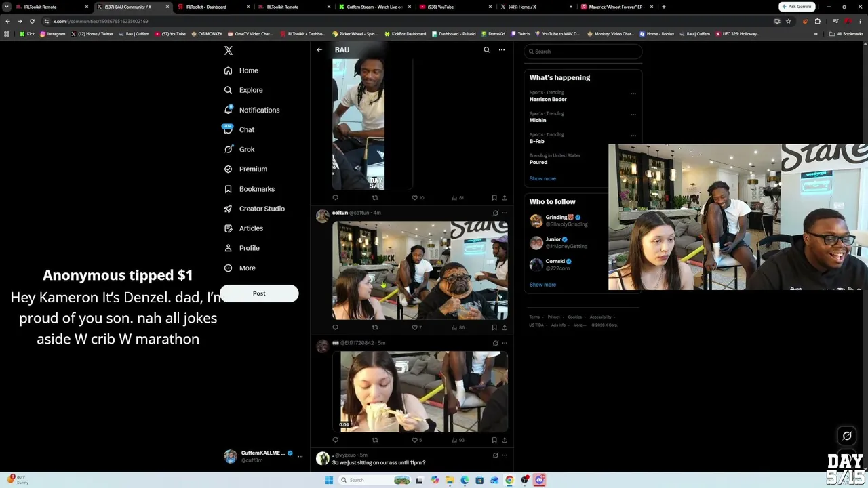Open the Profile page from the sidebar
This screenshot has width=868, height=488.
pos(242,248)
